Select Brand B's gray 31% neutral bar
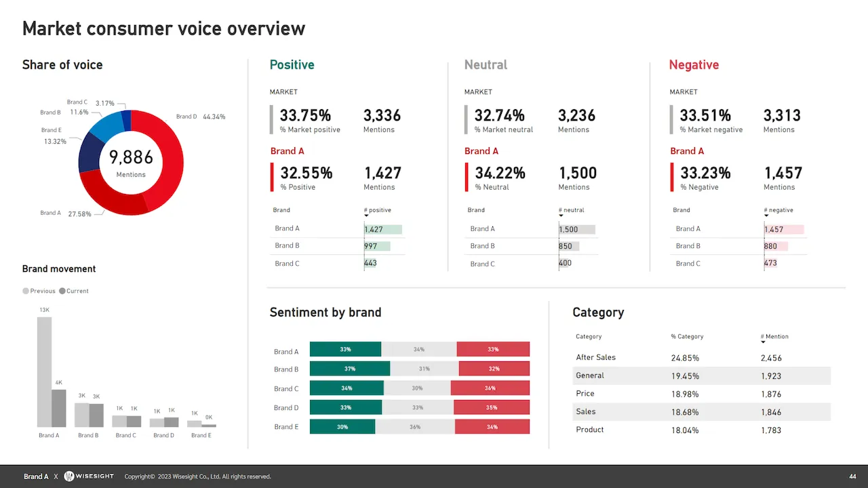The height and width of the screenshot is (488, 868). [x=425, y=369]
